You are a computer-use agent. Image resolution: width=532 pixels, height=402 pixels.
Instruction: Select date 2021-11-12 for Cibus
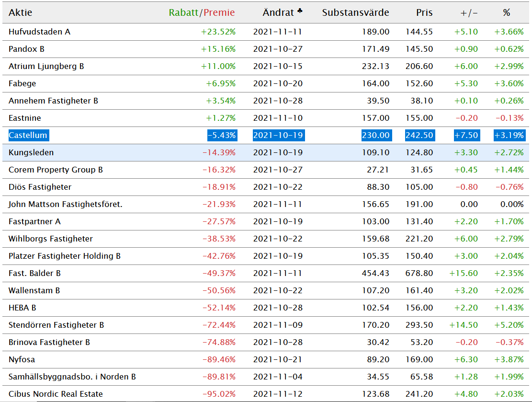[278, 394]
